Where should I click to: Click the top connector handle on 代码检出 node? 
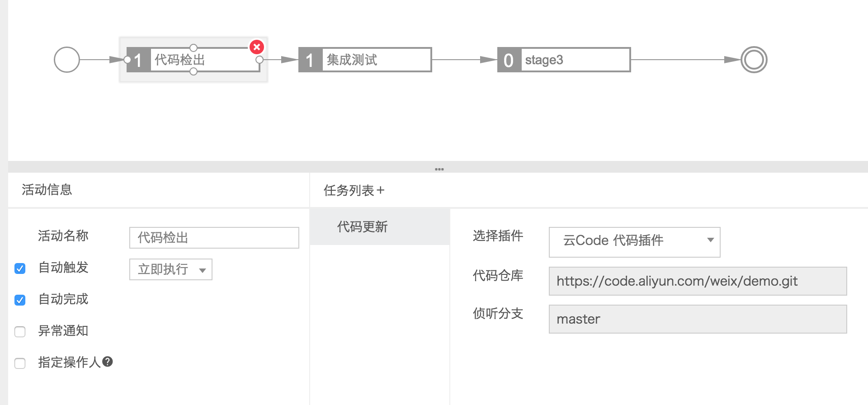click(193, 48)
